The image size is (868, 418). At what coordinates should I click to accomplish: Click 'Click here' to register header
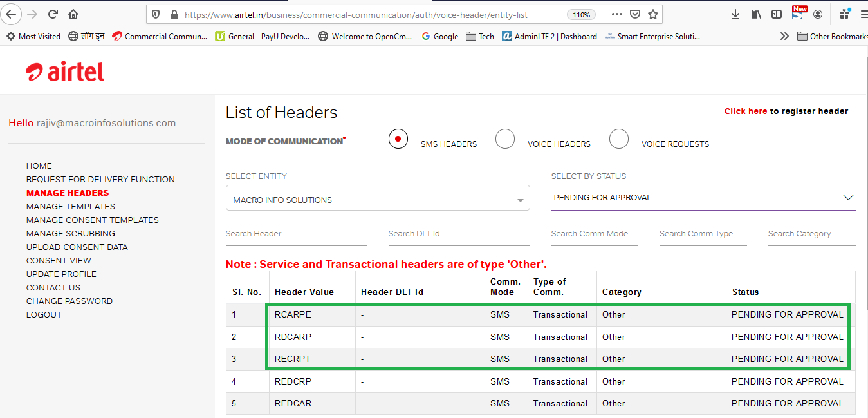(746, 111)
